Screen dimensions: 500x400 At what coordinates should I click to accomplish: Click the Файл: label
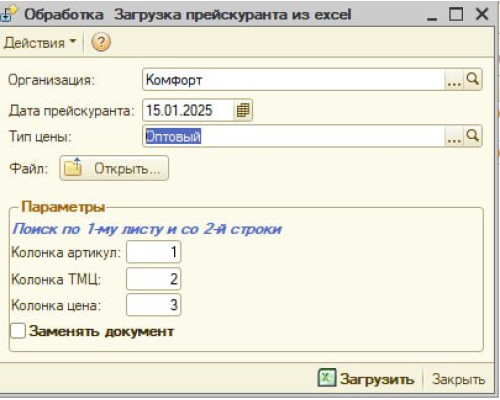[x=29, y=168]
